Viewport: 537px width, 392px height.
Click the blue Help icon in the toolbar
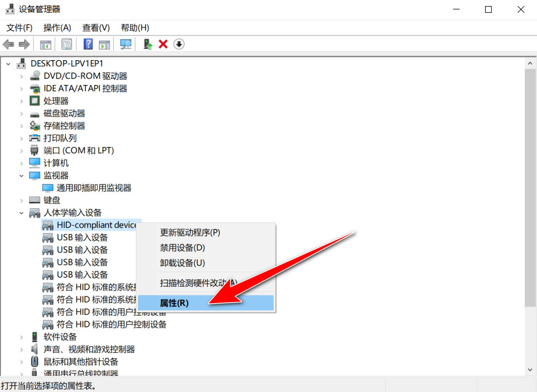pyautogui.click(x=88, y=44)
